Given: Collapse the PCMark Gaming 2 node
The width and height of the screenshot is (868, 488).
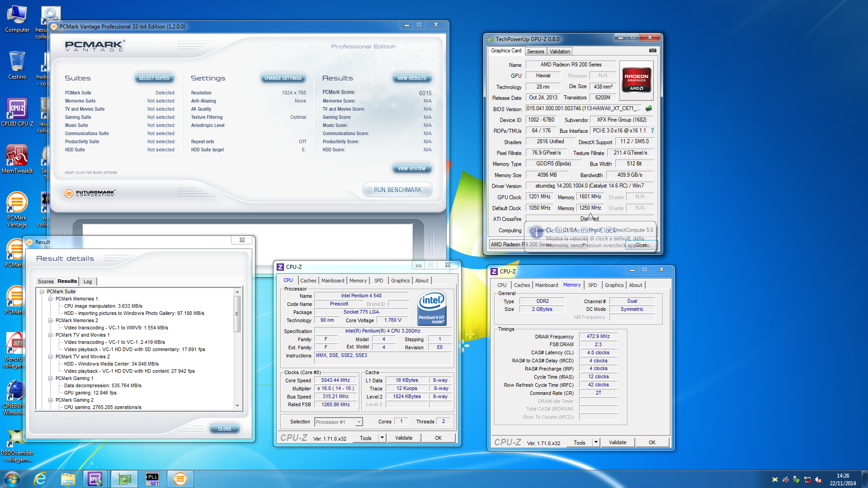Looking at the screenshot, I should coord(51,400).
